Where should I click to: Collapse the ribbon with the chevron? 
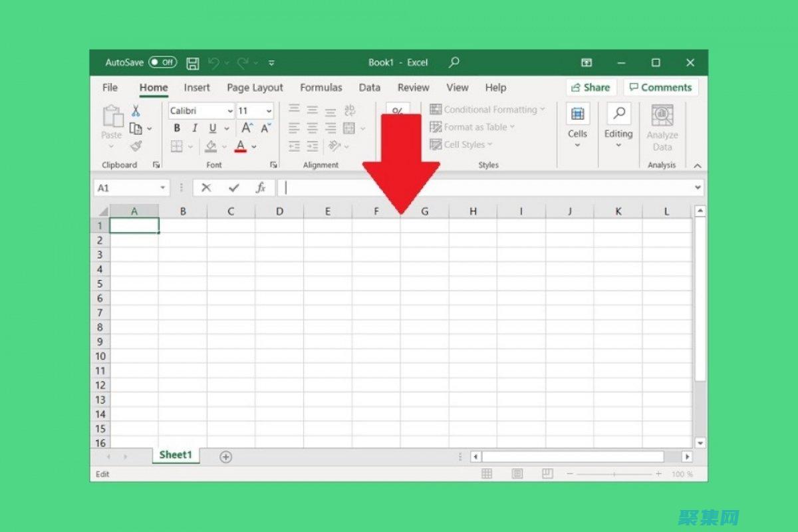tap(697, 166)
